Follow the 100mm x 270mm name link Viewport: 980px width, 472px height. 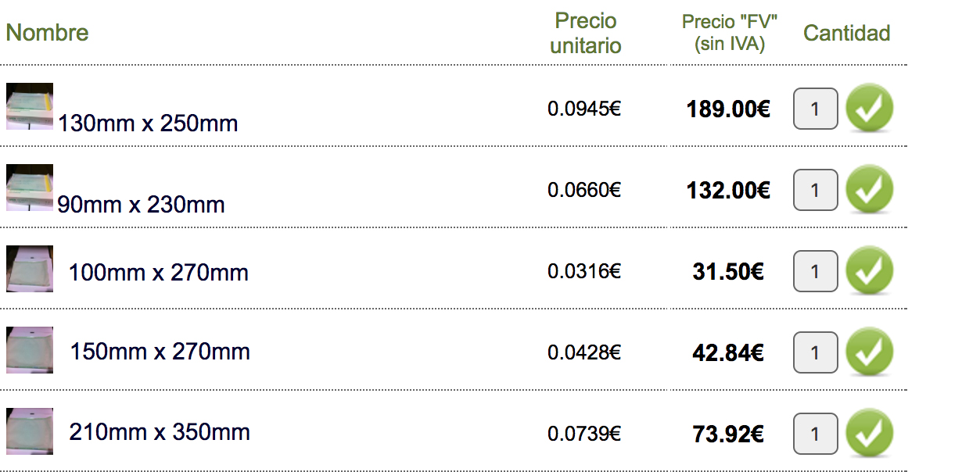[159, 273]
